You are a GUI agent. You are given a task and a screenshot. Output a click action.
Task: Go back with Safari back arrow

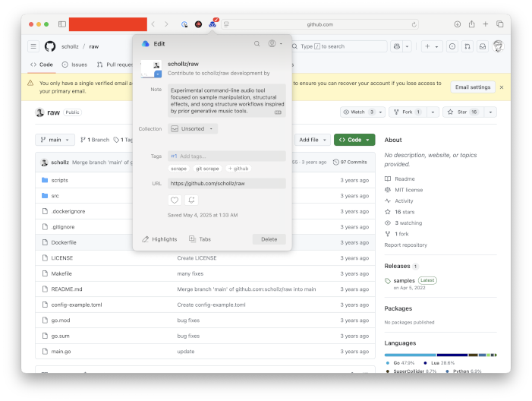tap(153, 24)
